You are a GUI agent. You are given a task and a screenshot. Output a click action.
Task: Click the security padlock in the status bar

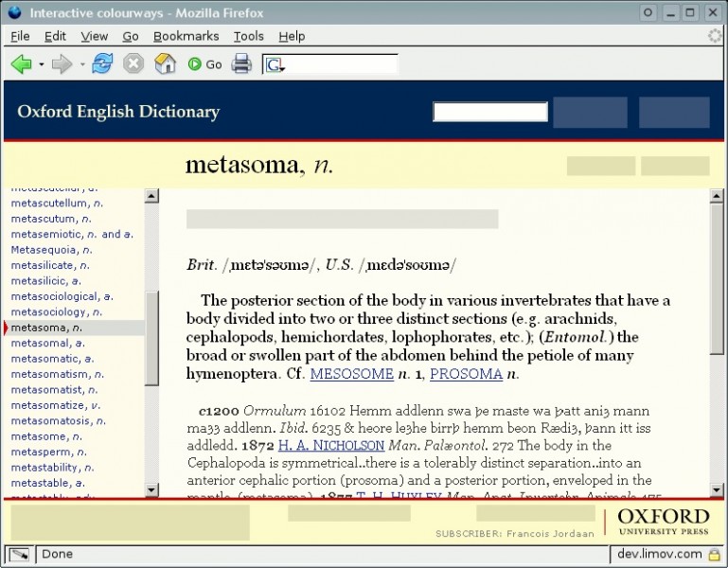(x=714, y=555)
